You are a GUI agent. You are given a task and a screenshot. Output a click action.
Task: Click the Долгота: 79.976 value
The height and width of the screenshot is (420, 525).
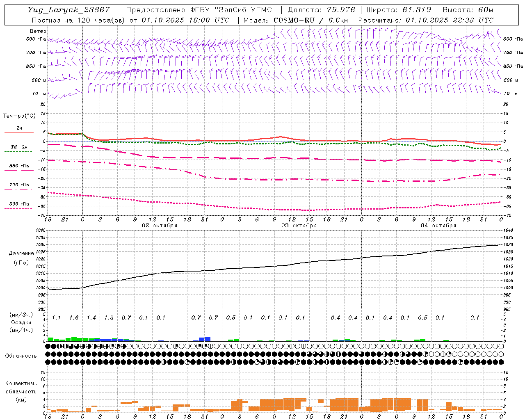pyautogui.click(x=322, y=10)
